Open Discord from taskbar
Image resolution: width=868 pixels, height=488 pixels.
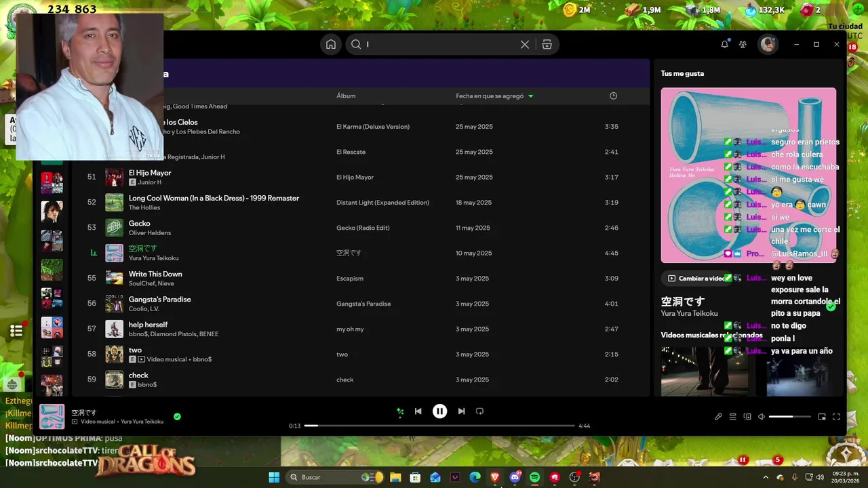point(515,477)
